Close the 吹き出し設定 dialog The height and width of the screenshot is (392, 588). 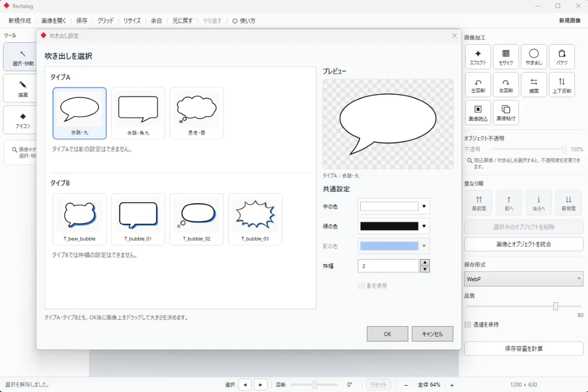coord(454,36)
